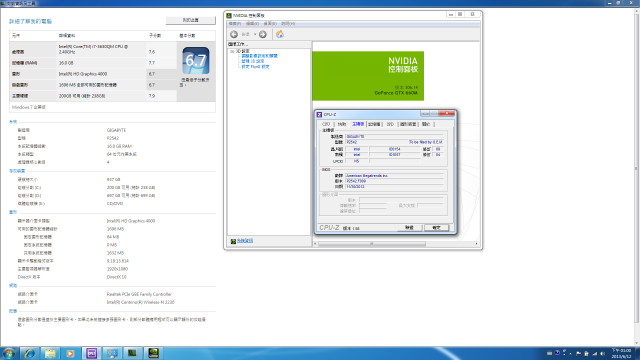Click the 6.7 base score badge
640x360 pixels.
pyautogui.click(x=196, y=60)
